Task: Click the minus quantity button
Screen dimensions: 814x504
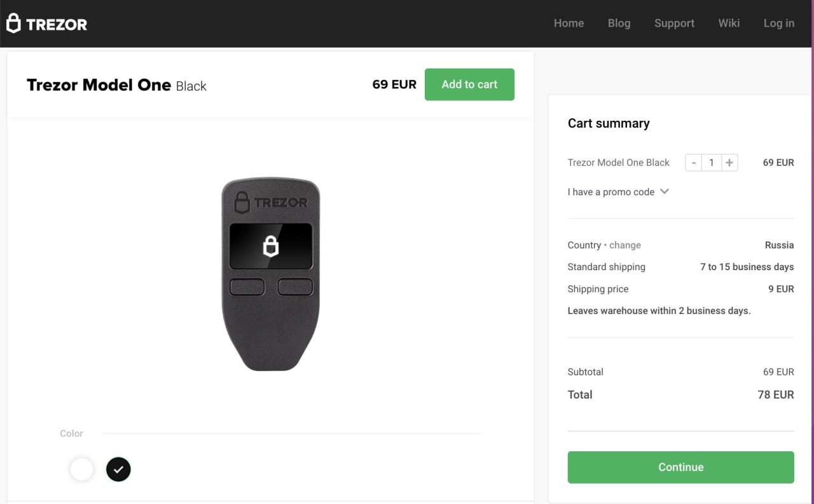Action: [694, 163]
